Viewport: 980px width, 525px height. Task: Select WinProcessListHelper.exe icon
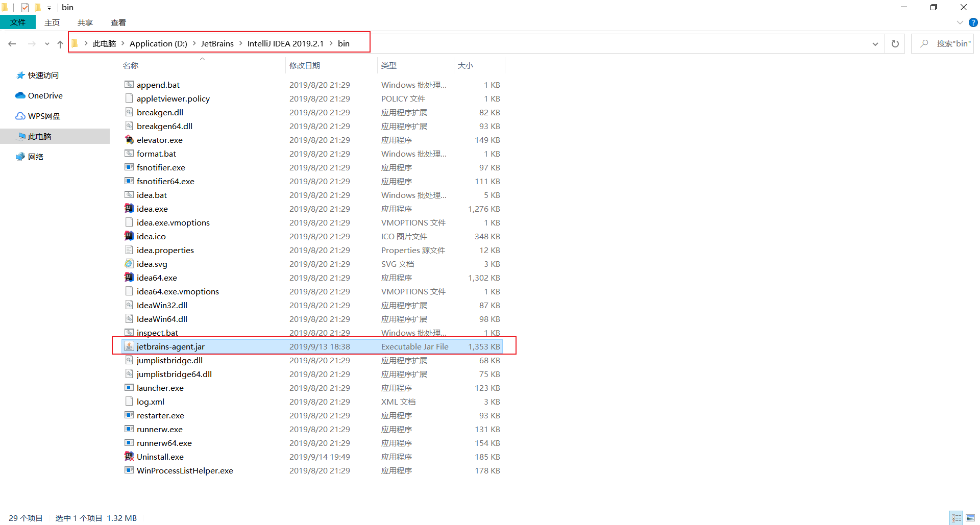[129, 470]
